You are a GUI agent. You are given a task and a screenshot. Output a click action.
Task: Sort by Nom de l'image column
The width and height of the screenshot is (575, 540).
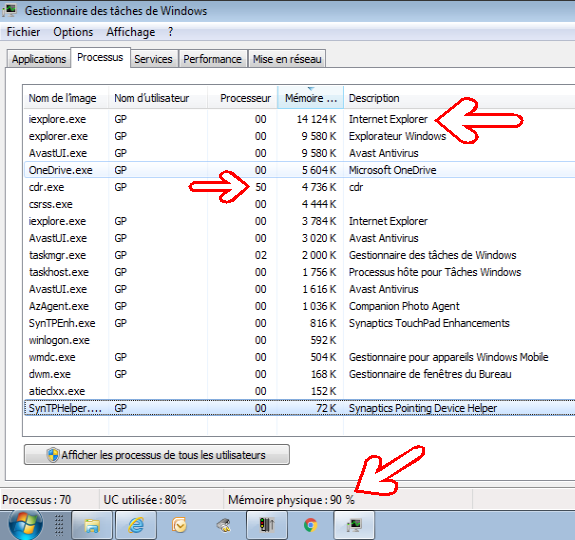point(66,98)
